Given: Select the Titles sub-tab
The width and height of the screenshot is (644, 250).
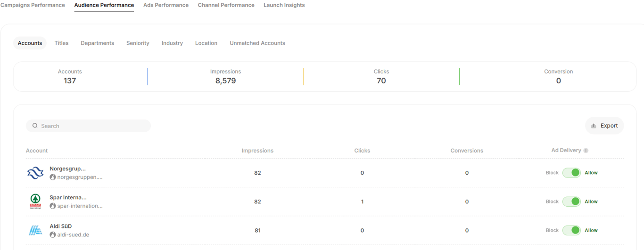Looking at the screenshot, I should 61,43.
